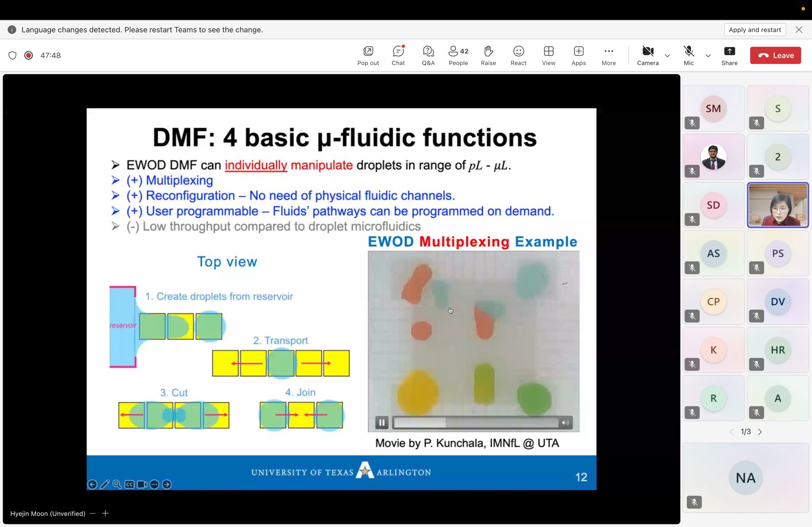812x527 pixels.
Task: Dismiss the language change notification banner
Action: (x=799, y=29)
